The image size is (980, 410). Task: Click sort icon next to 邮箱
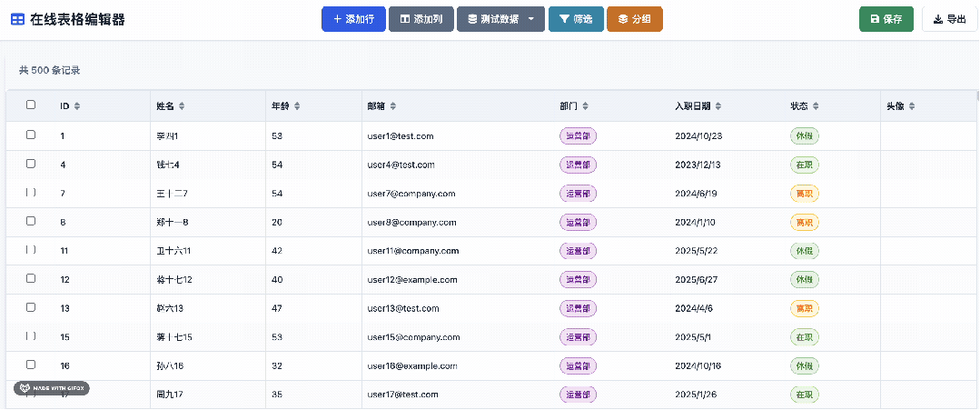[x=392, y=106]
